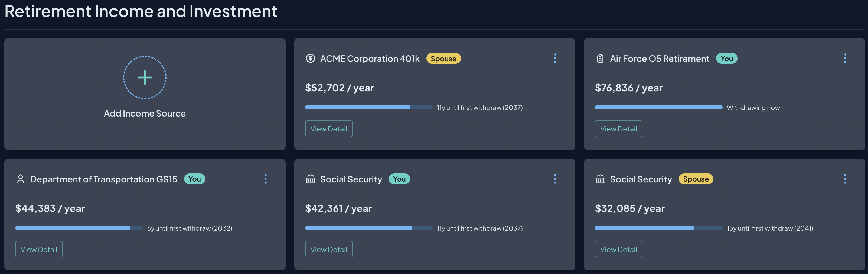Click the plus icon to add income source

(x=144, y=77)
